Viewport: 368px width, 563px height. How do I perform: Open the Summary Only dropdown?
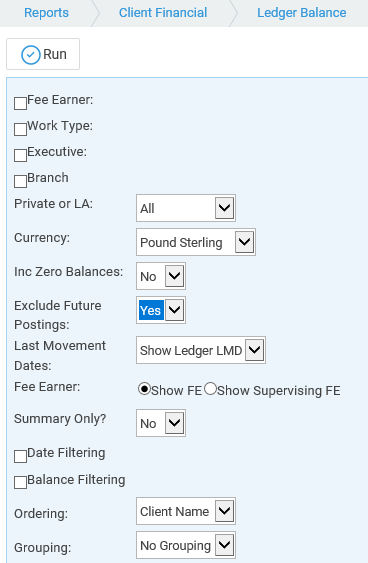pyautogui.click(x=161, y=423)
